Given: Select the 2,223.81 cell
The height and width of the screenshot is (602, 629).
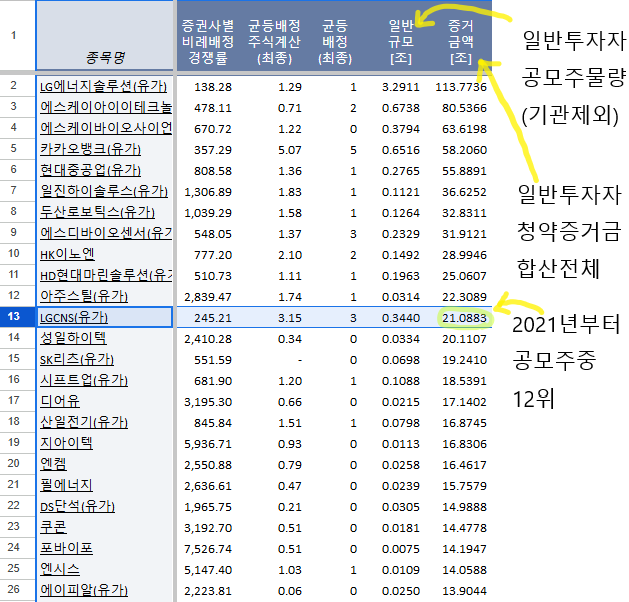Looking at the screenshot, I should pos(208,591).
